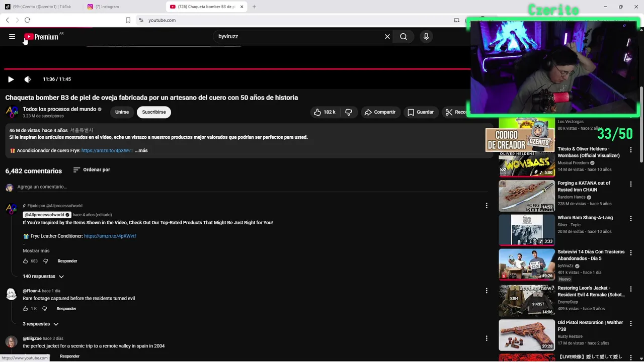Image resolution: width=644 pixels, height=362 pixels.
Task: Open Forging a KATANA video thumbnail
Action: [x=527, y=196]
